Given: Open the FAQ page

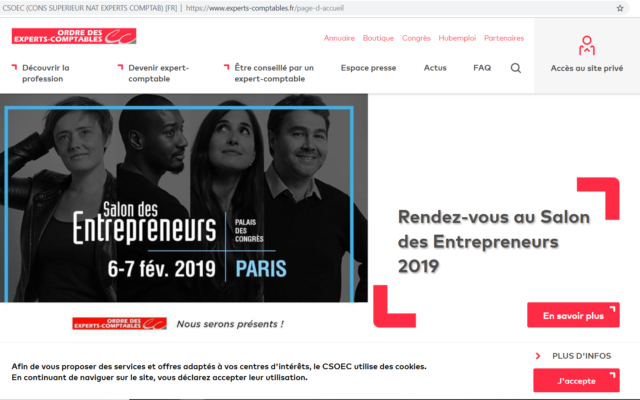Looking at the screenshot, I should (482, 68).
